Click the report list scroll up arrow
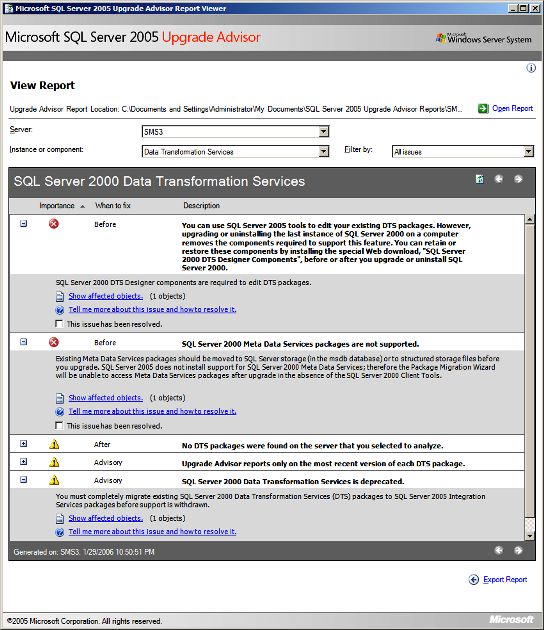This screenshot has width=544, height=630. coord(530,219)
